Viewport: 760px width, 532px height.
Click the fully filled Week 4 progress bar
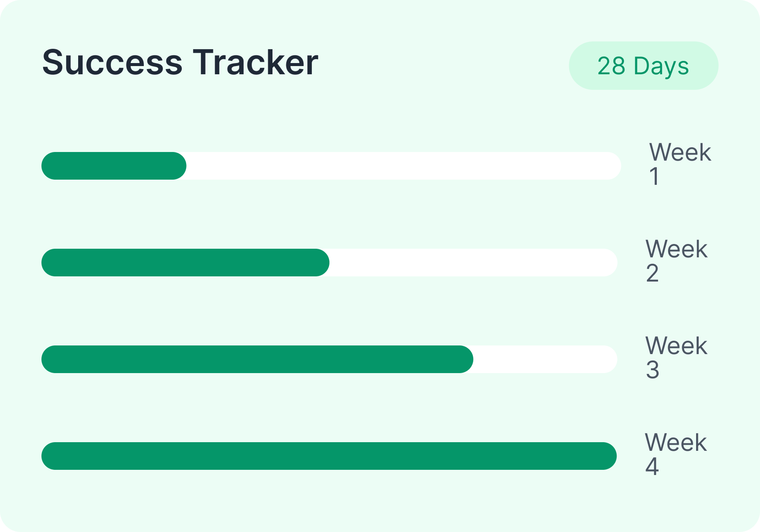click(x=329, y=456)
